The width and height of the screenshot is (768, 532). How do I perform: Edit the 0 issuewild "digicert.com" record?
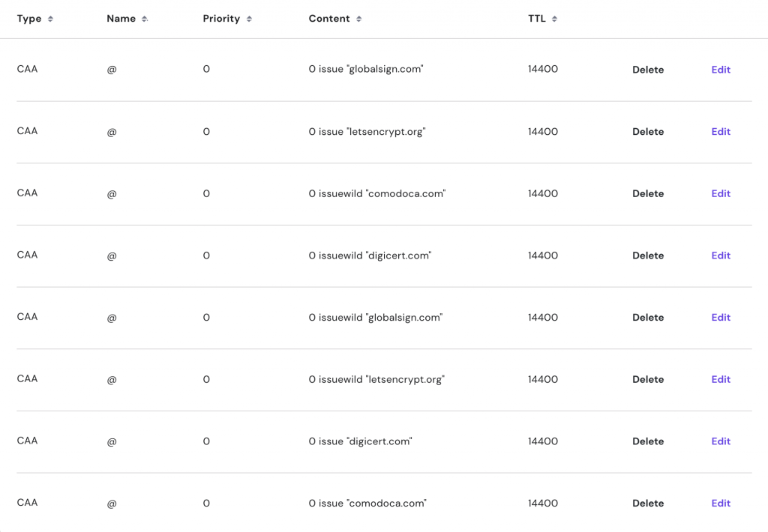click(720, 255)
